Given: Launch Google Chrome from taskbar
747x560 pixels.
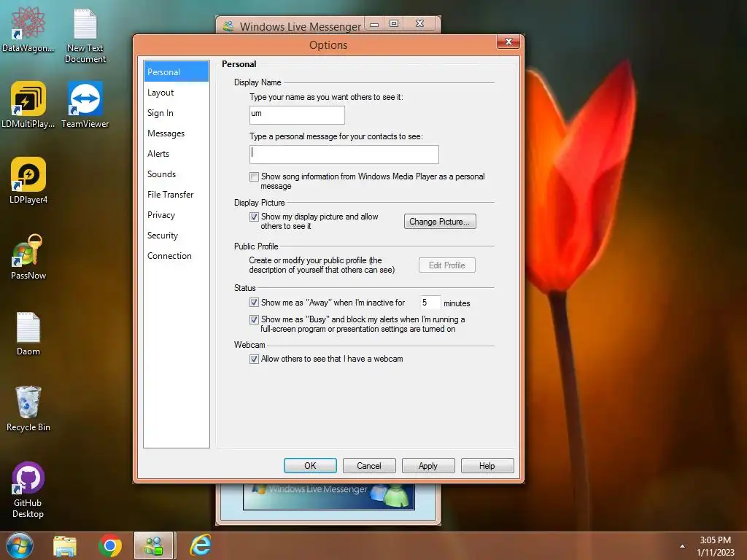Looking at the screenshot, I should pos(110,546).
